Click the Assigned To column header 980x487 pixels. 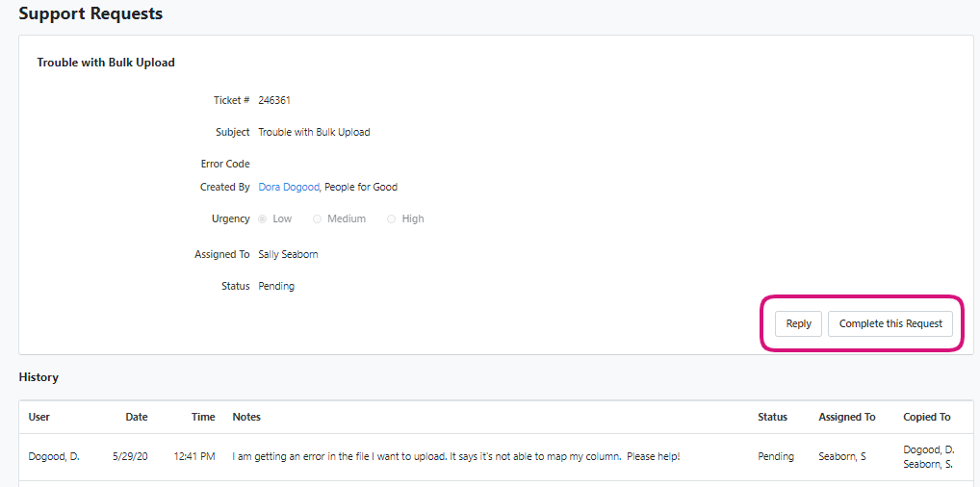(x=846, y=417)
